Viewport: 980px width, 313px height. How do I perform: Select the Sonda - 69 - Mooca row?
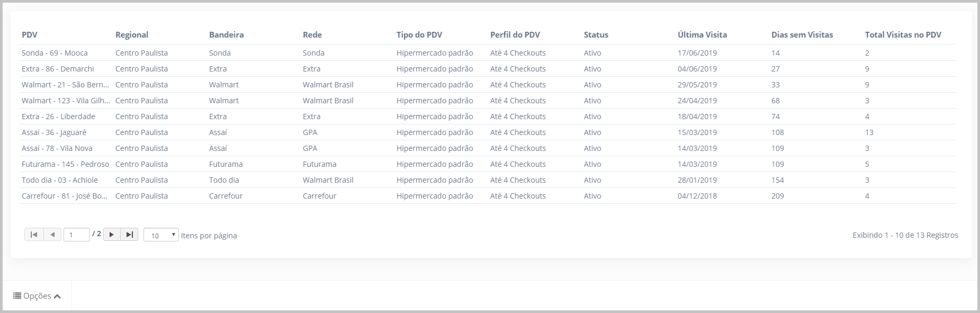pos(488,53)
